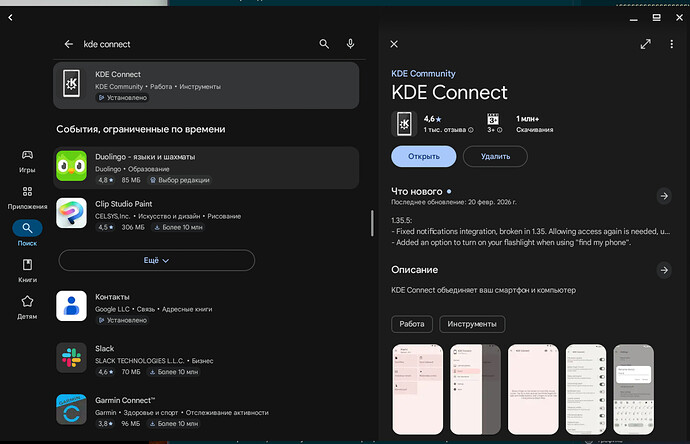Viewport: 690px width, 444px height.
Task: Click the back arrow in search bar
Action: [x=69, y=44]
